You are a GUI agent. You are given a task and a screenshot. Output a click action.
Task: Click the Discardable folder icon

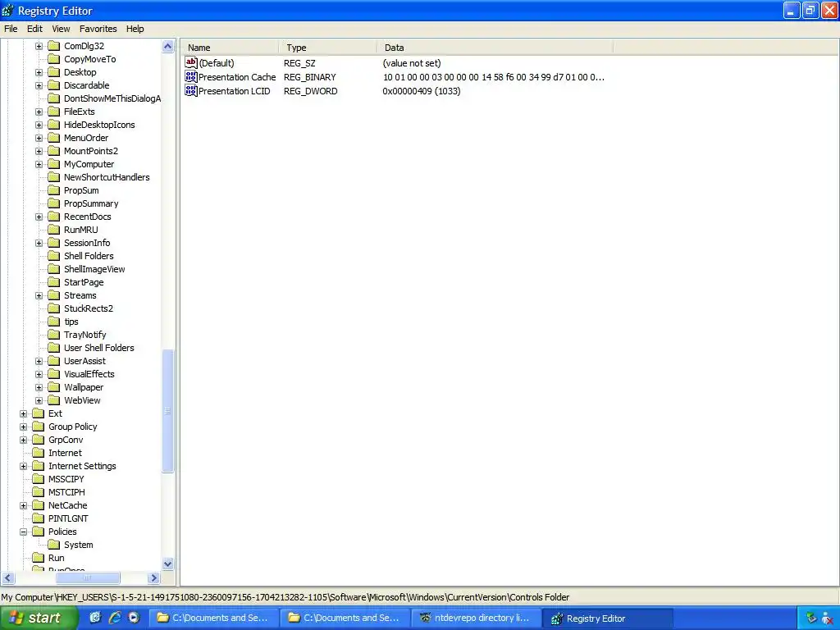[53, 85]
